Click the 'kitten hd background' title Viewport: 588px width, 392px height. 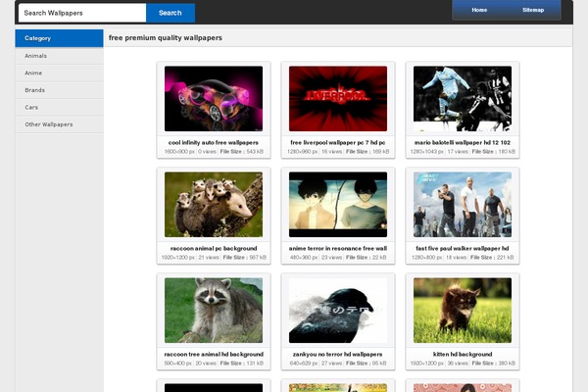pos(463,354)
